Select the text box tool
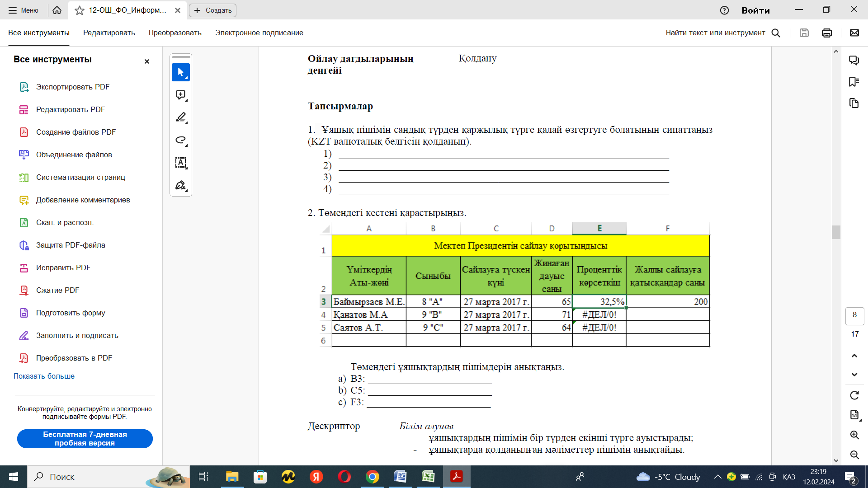This screenshot has height=488, width=868. coord(180,163)
